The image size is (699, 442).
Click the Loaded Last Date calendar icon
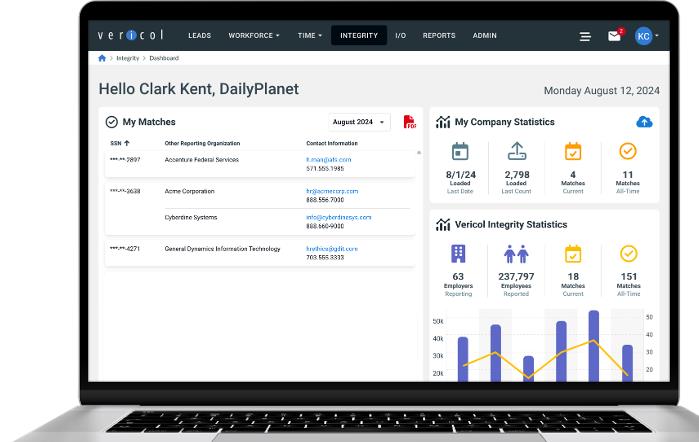[x=460, y=151]
